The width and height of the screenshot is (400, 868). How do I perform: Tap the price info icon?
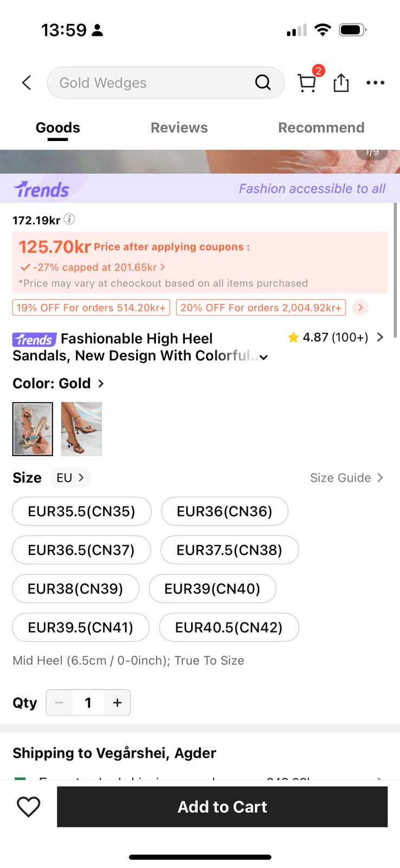coord(69,219)
